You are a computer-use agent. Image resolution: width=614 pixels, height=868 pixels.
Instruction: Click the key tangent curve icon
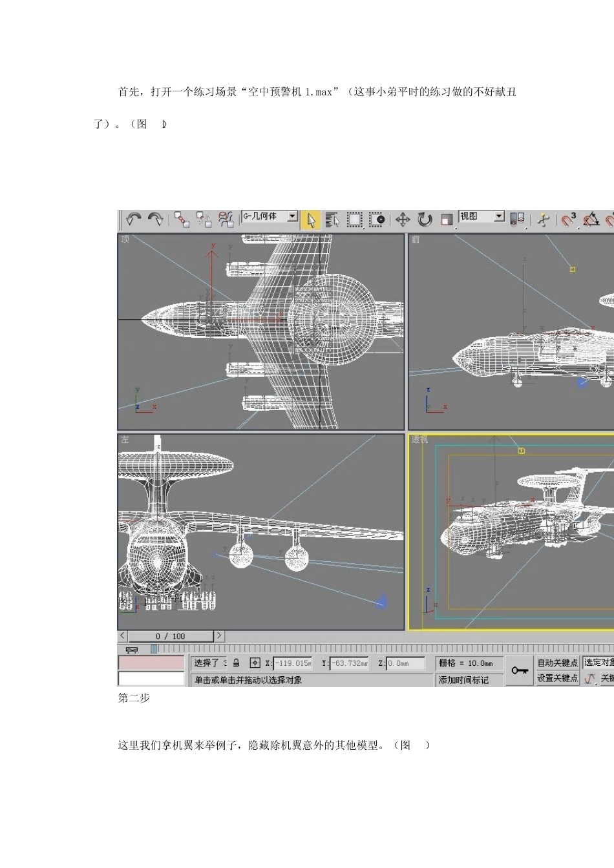[590, 679]
